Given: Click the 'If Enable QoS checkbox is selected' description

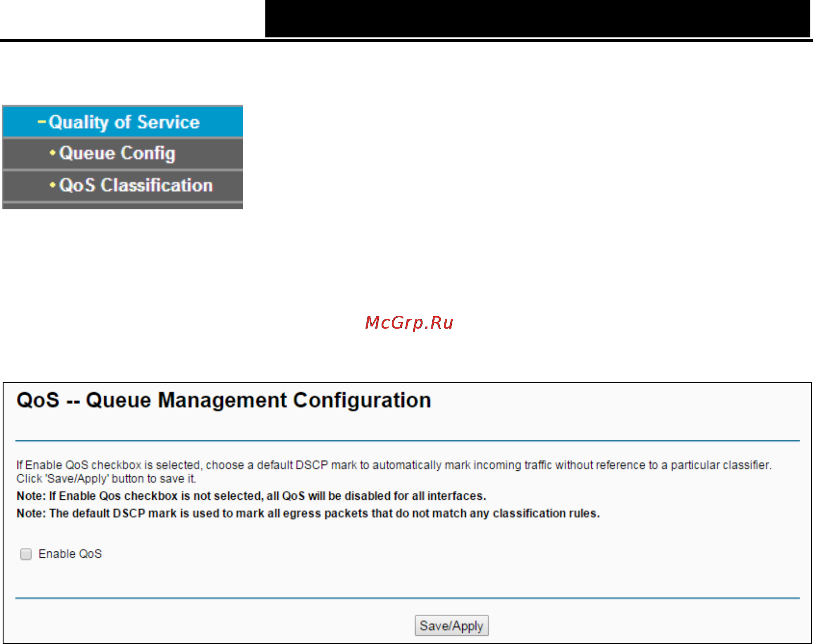Looking at the screenshot, I should point(394,472).
